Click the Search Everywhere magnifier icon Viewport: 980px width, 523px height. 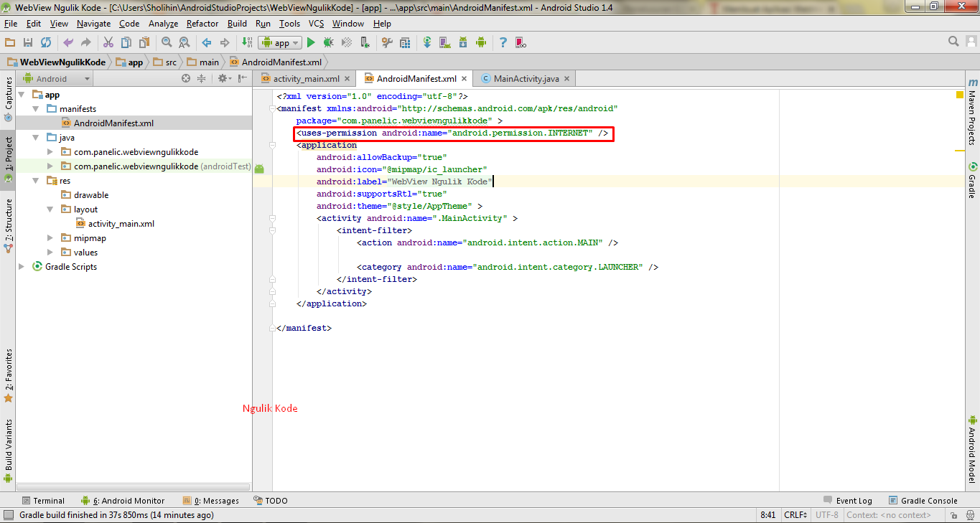click(x=953, y=42)
